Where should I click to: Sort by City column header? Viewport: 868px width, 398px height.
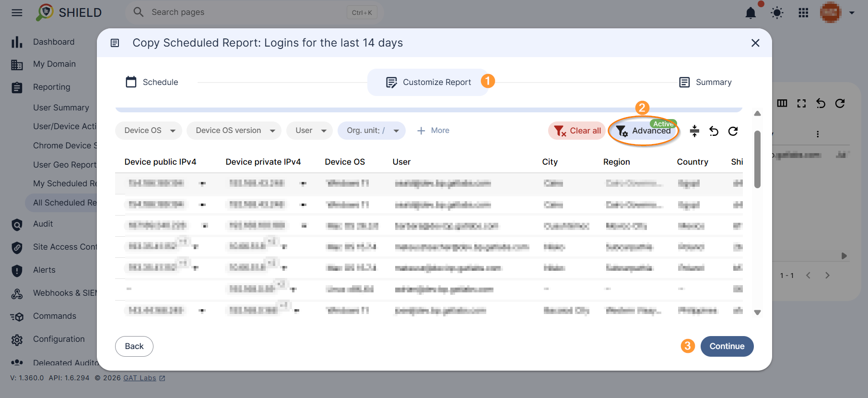pos(550,162)
